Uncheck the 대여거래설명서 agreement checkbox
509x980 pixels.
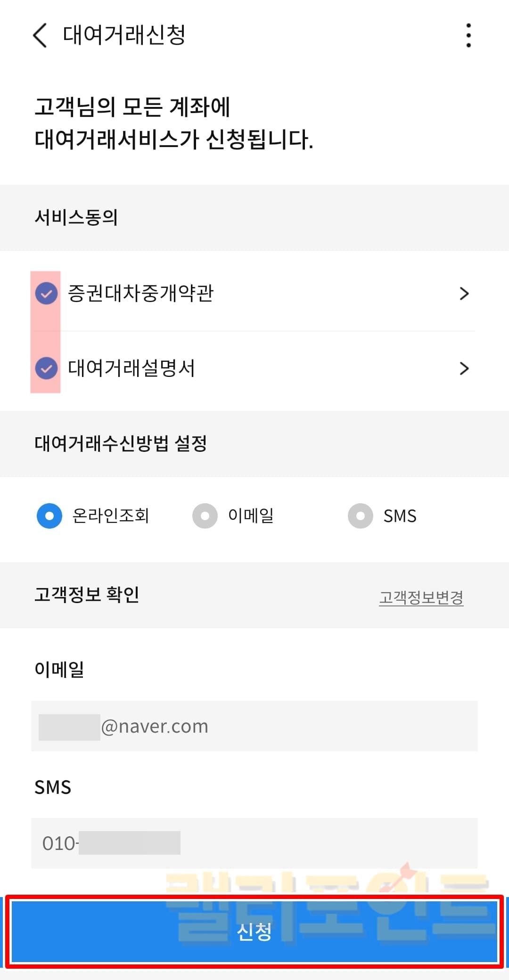(46, 368)
